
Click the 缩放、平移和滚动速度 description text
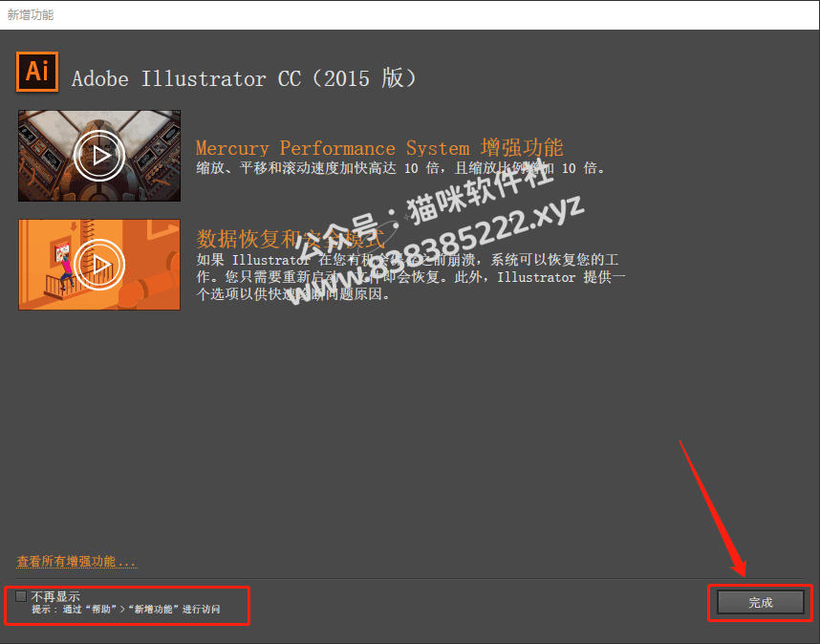[400, 168]
